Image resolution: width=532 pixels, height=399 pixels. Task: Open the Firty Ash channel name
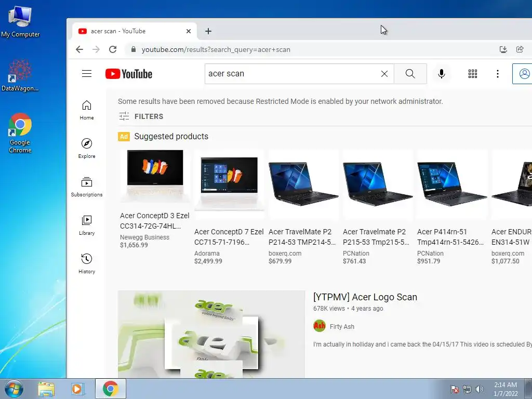(x=342, y=327)
